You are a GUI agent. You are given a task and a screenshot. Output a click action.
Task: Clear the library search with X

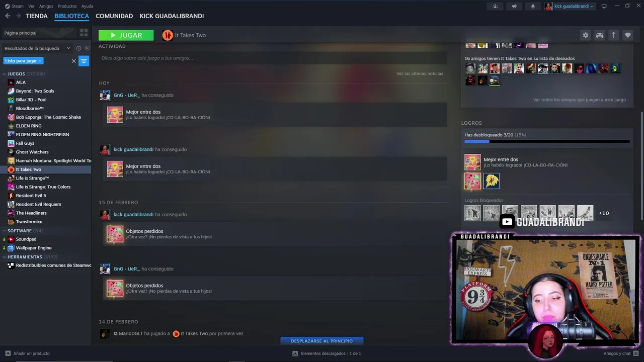point(73,61)
